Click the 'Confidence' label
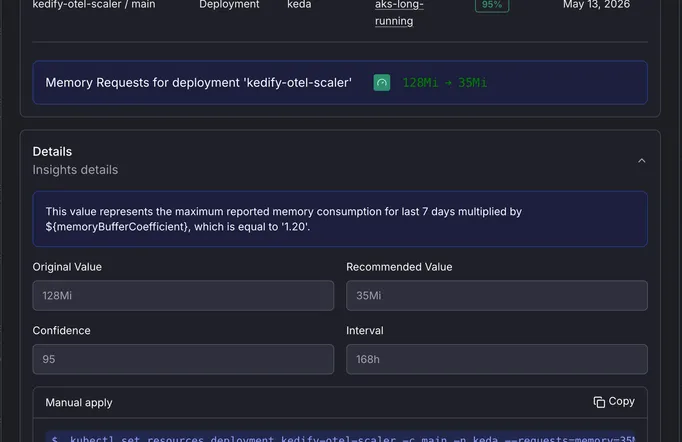Image resolution: width=682 pixels, height=442 pixels. tap(61, 331)
